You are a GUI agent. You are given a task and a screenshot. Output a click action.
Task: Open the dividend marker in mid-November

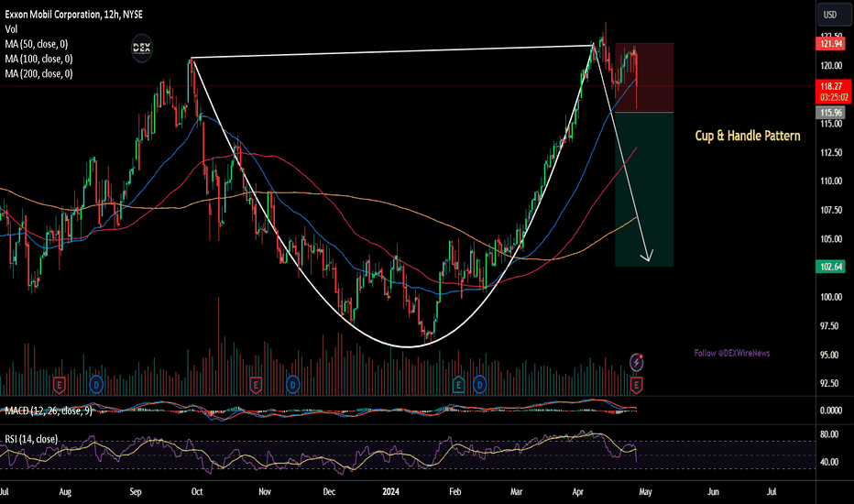(x=293, y=385)
